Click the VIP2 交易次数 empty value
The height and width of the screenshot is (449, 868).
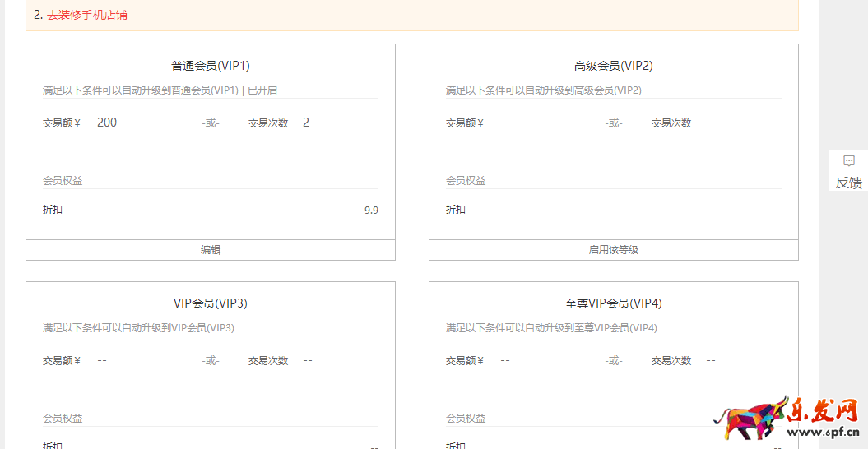click(x=711, y=123)
